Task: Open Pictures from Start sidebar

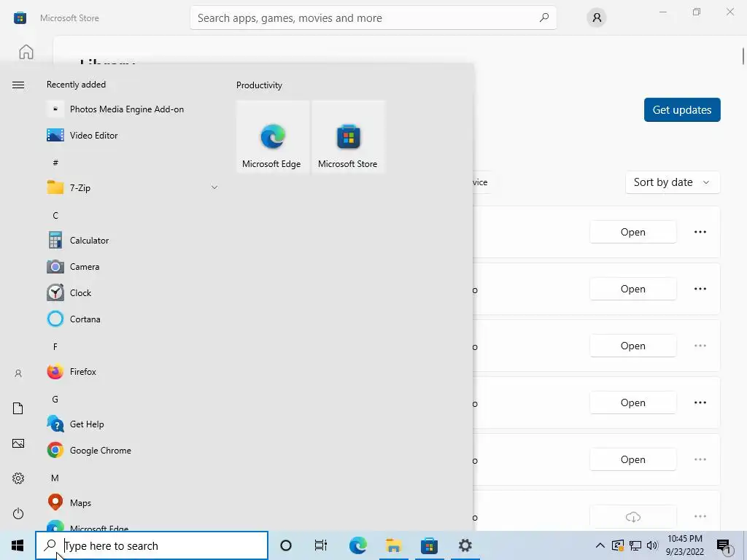Action: 18,443
